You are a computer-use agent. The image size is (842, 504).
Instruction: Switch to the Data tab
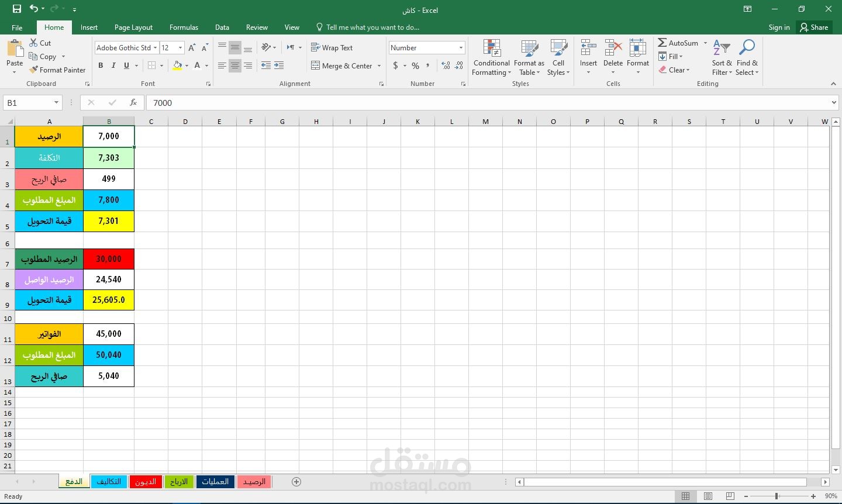point(222,27)
